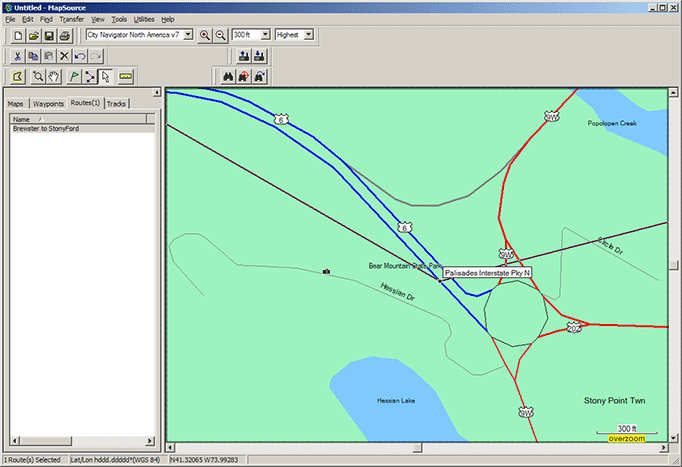Viewport: 682px width, 467px height.
Task: Click the map vertical scrollbar thumb
Action: coord(673,265)
